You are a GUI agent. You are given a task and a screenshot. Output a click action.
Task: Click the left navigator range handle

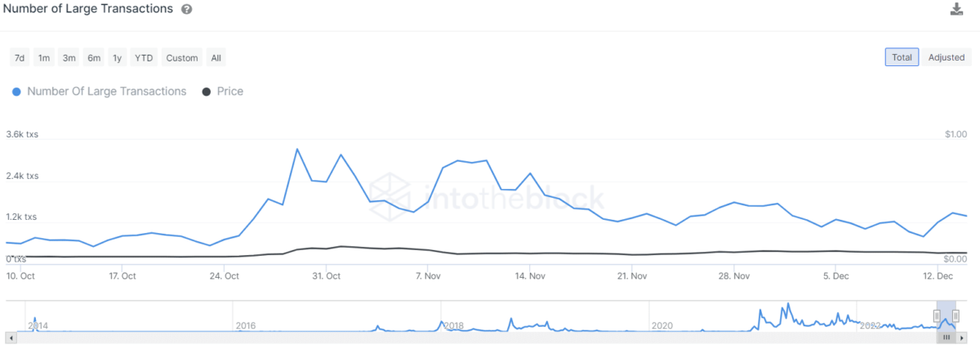pos(938,316)
